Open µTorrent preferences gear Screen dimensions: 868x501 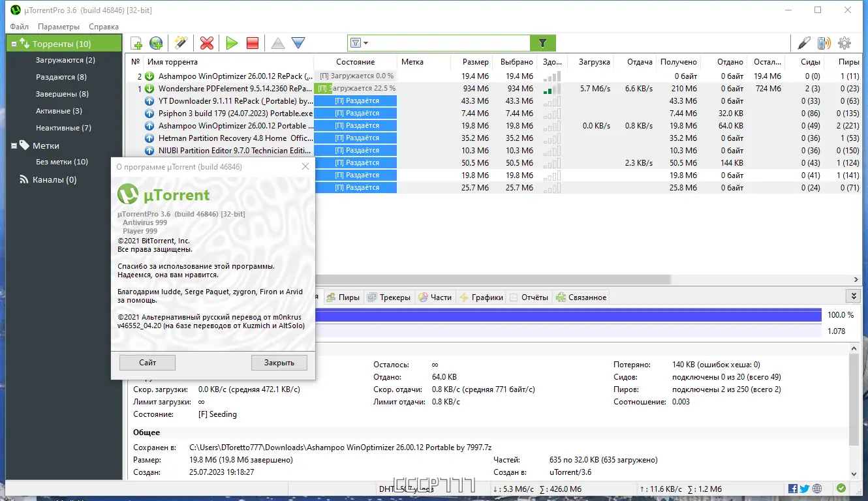844,42
